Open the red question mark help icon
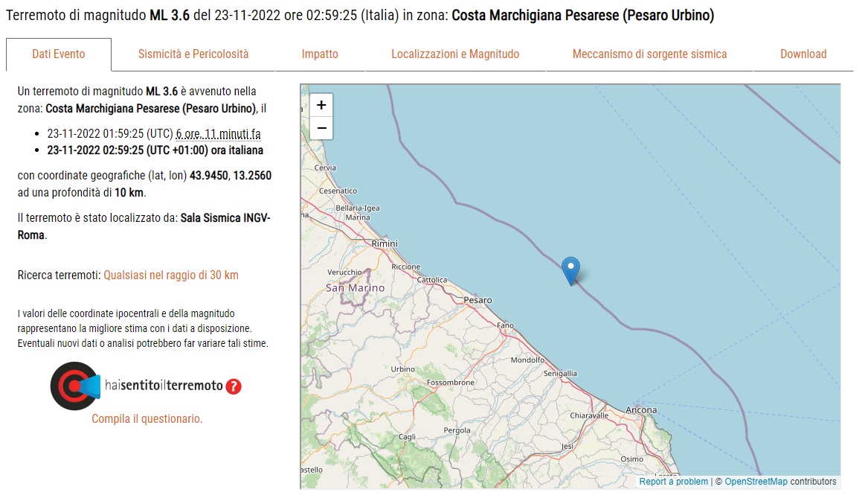 point(234,386)
